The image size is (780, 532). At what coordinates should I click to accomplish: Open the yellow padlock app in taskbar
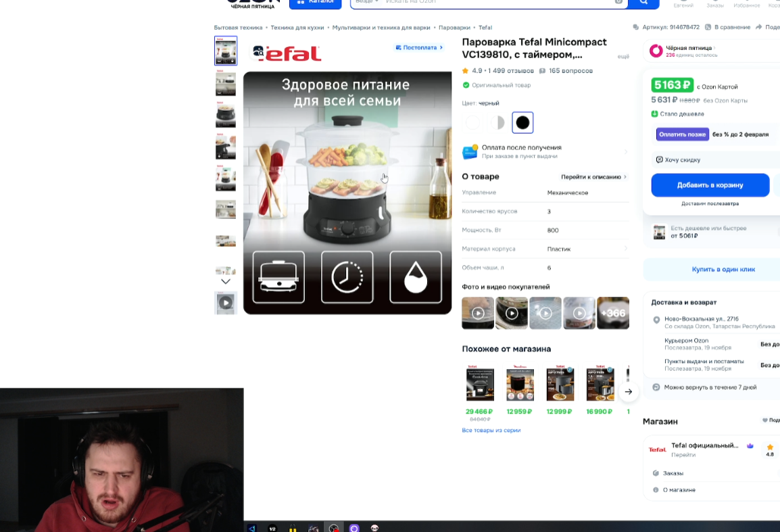tap(293, 528)
